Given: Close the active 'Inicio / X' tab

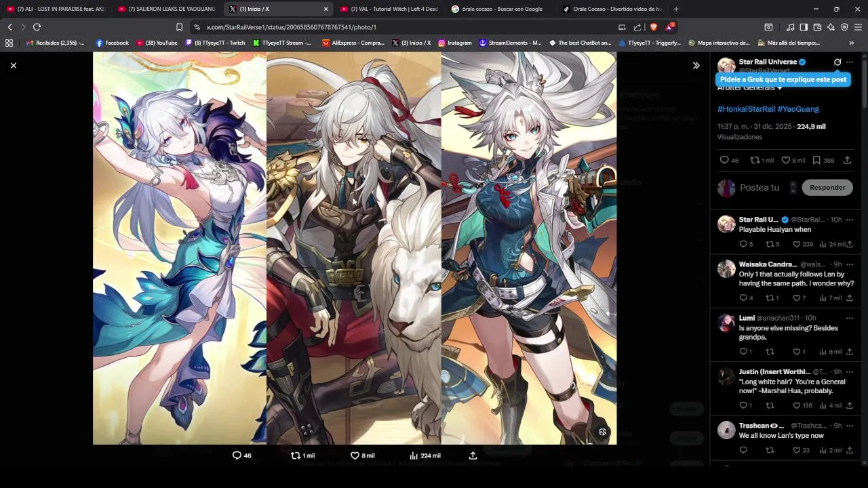Looking at the screenshot, I should [x=325, y=9].
